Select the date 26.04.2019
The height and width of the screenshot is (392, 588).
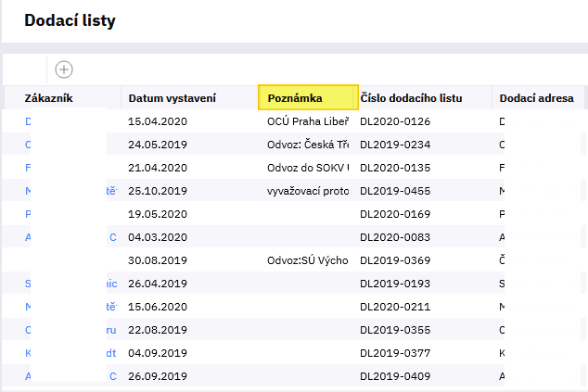158,284
